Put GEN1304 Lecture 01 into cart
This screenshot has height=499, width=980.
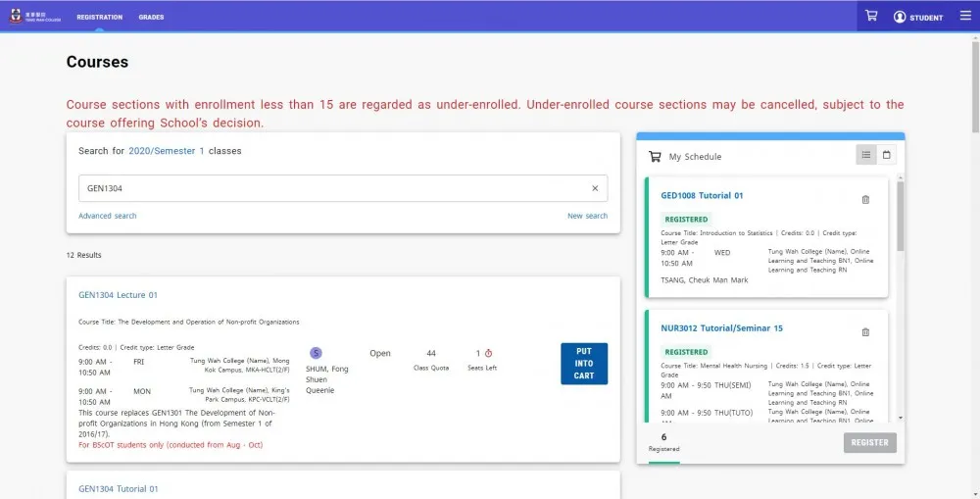click(x=584, y=363)
